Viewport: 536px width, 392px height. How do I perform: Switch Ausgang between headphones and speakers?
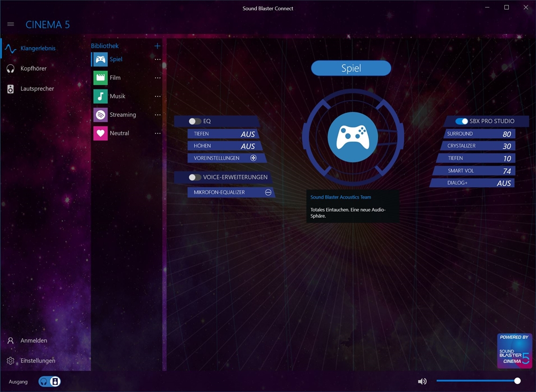click(x=49, y=381)
